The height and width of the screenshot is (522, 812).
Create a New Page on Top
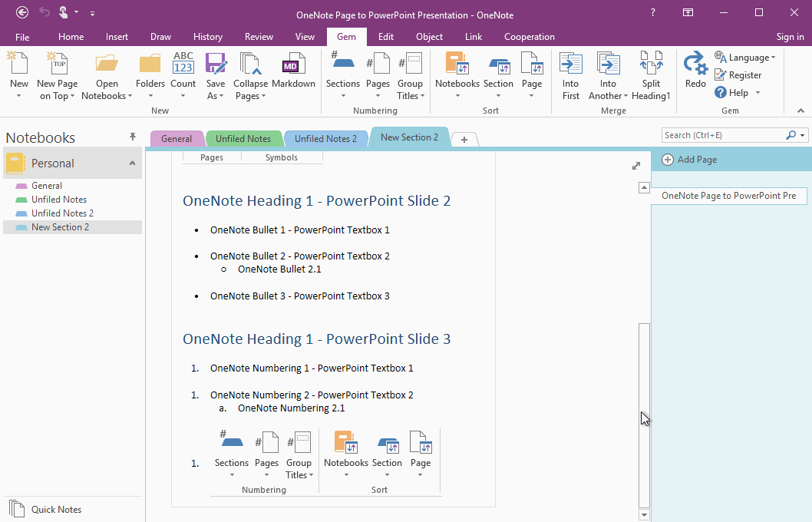(57, 73)
